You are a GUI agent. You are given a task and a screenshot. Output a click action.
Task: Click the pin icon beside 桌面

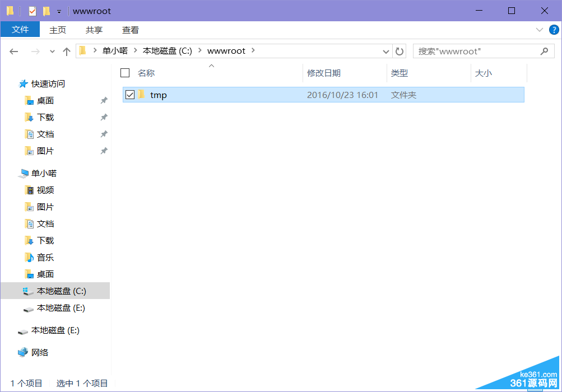(104, 101)
